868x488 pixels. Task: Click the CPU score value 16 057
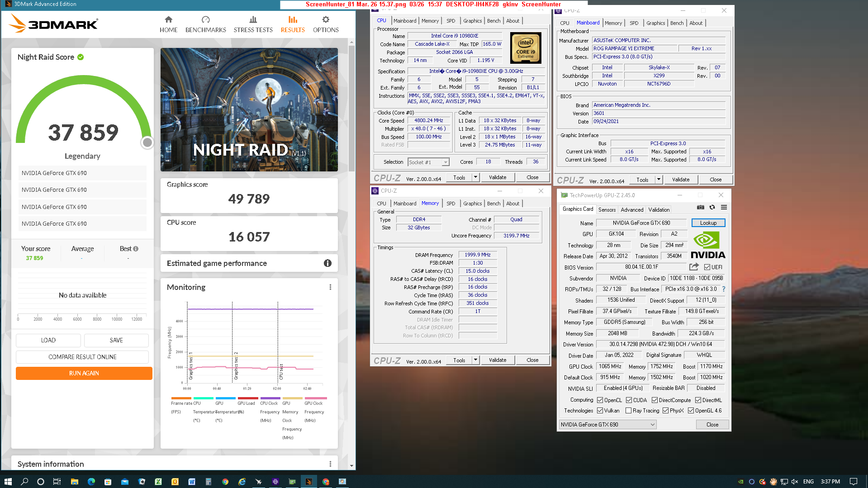pos(249,237)
